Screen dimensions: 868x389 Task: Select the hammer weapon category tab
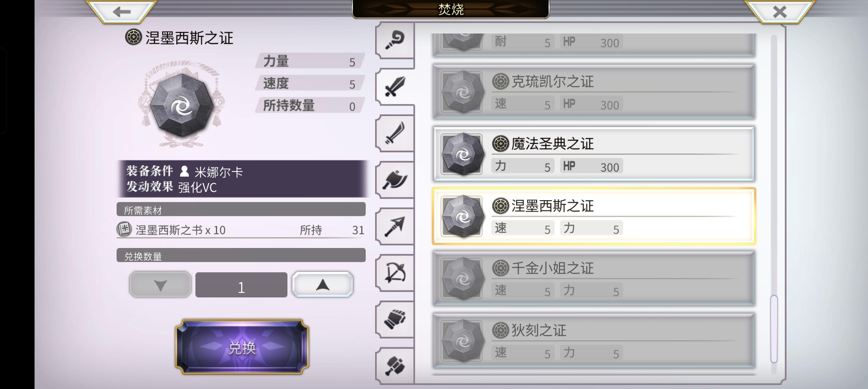395,366
